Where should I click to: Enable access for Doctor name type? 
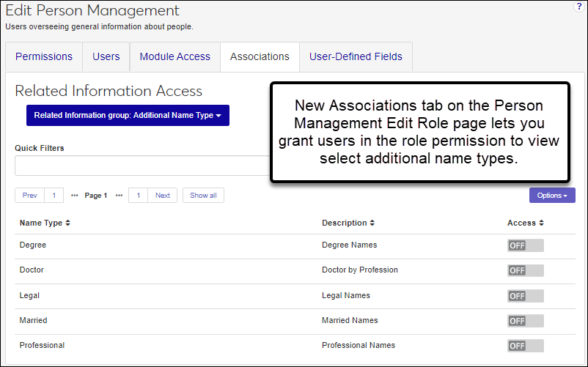point(525,270)
